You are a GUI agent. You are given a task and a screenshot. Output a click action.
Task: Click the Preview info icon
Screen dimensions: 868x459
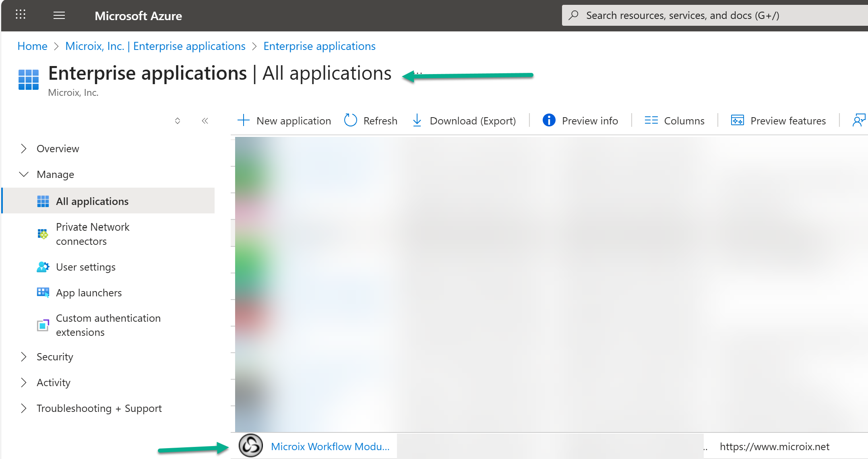pos(549,120)
